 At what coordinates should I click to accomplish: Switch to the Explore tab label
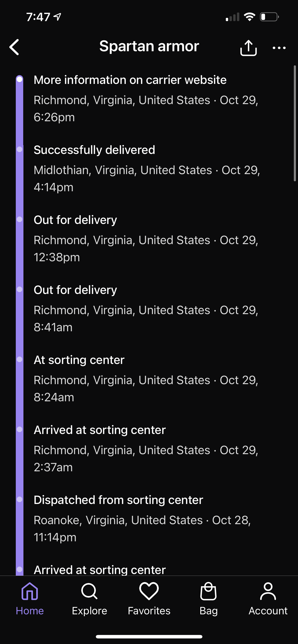[89, 611]
